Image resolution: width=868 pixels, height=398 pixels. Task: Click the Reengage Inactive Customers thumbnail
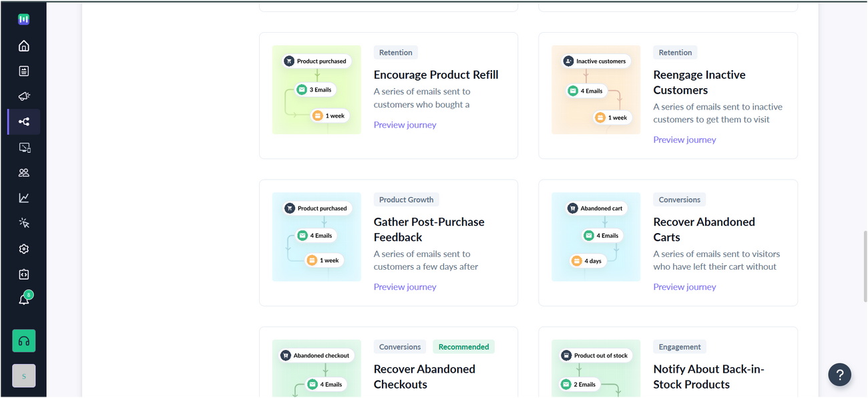(x=596, y=89)
